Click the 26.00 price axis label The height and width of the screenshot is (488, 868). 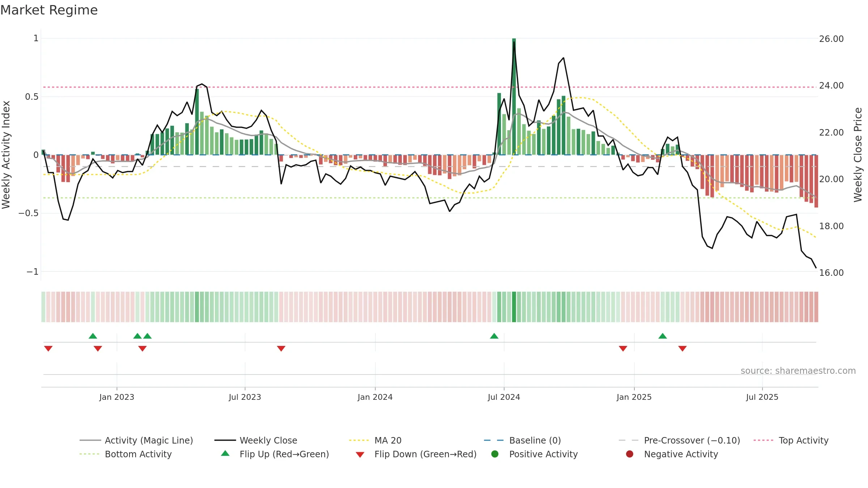(x=831, y=39)
